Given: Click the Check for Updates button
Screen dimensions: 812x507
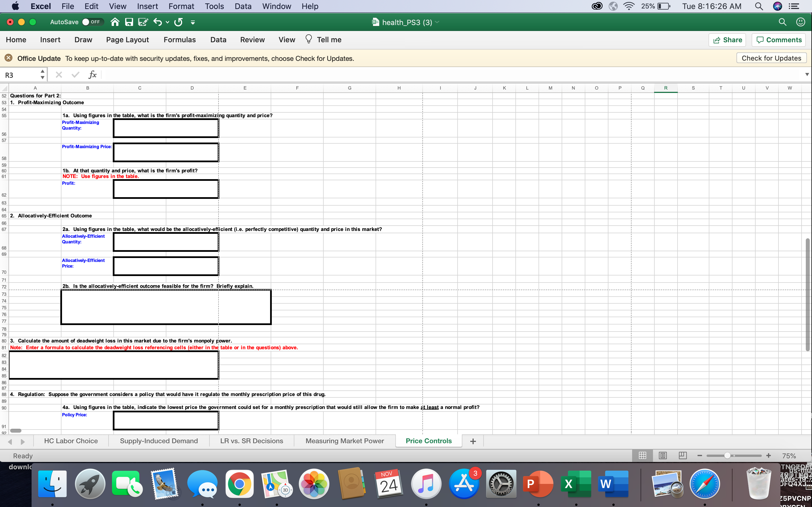Looking at the screenshot, I should [x=771, y=58].
